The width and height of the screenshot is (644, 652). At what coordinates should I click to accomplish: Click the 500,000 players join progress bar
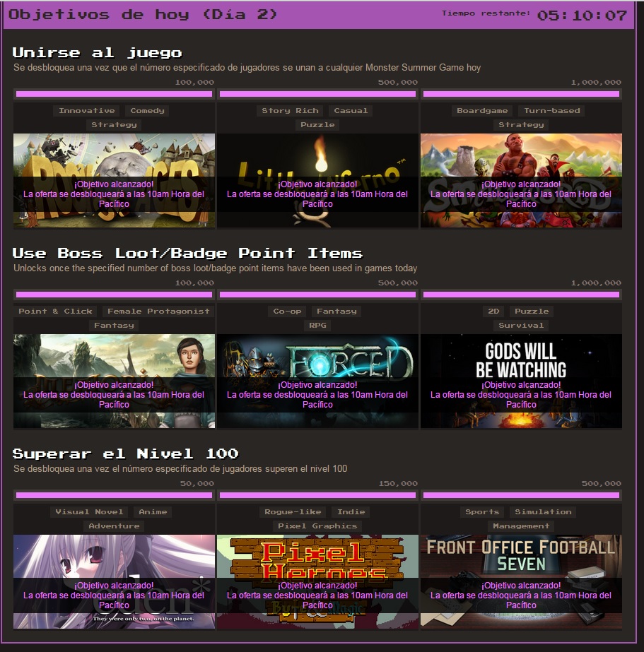pyautogui.click(x=317, y=94)
